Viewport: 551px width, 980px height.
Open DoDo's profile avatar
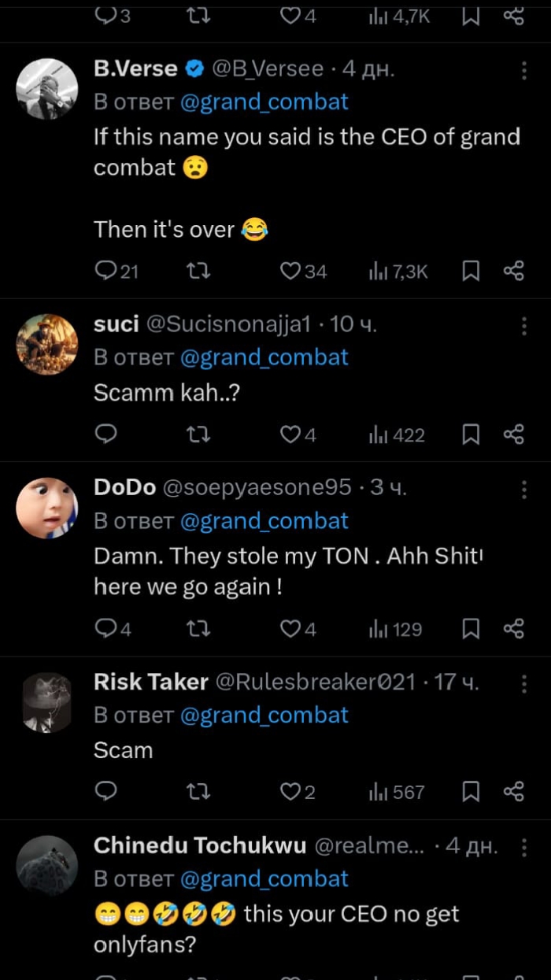[x=46, y=508]
